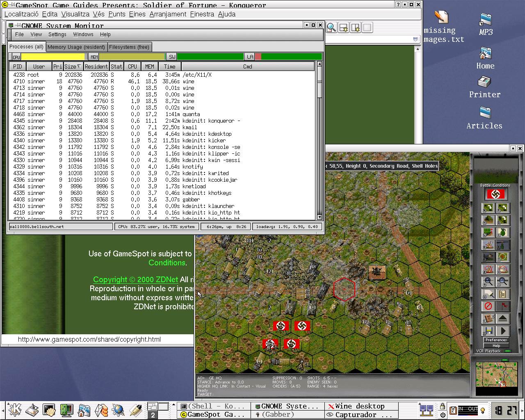Sort processes by PID column header
The width and height of the screenshot is (525, 420).
click(x=18, y=66)
